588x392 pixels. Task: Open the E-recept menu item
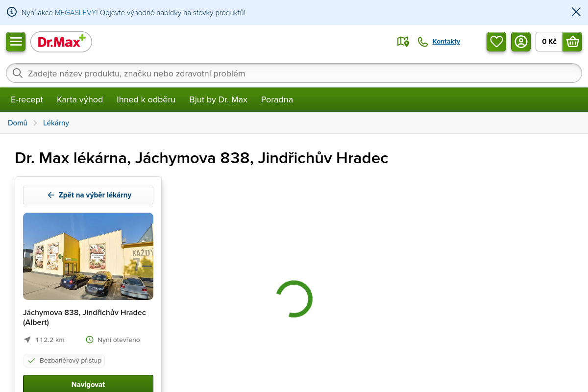coord(27,99)
